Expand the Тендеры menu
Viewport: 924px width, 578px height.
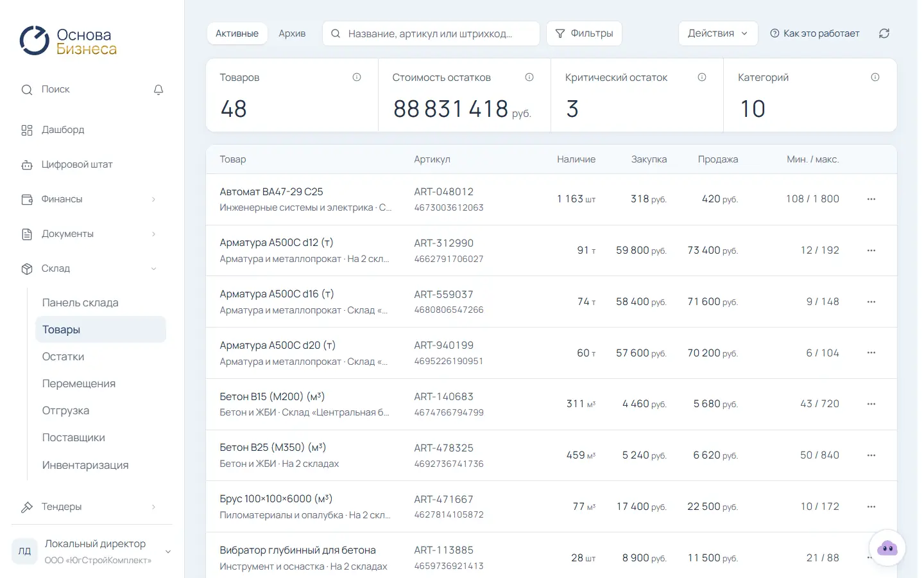(x=89, y=507)
